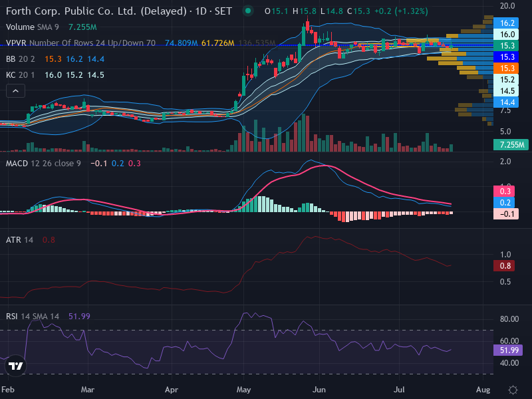Click the Mar label on time axis
Screen dimensions: 532x399
pyautogui.click(x=88, y=390)
